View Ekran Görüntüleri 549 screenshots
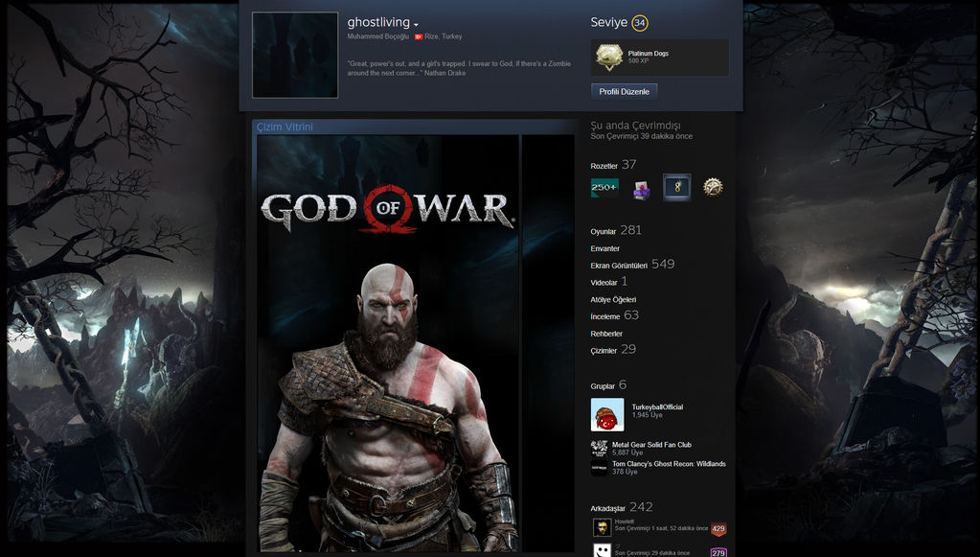 [x=632, y=265]
